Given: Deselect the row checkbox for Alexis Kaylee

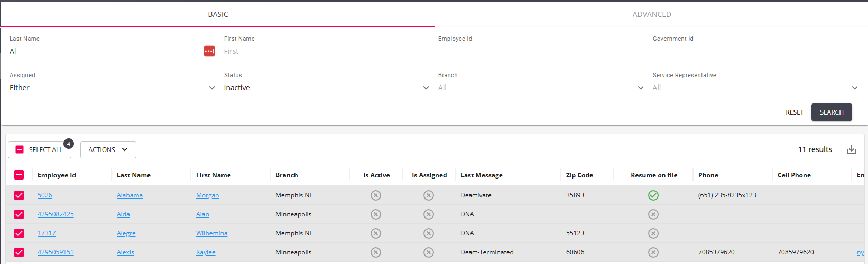Looking at the screenshot, I should click(19, 252).
